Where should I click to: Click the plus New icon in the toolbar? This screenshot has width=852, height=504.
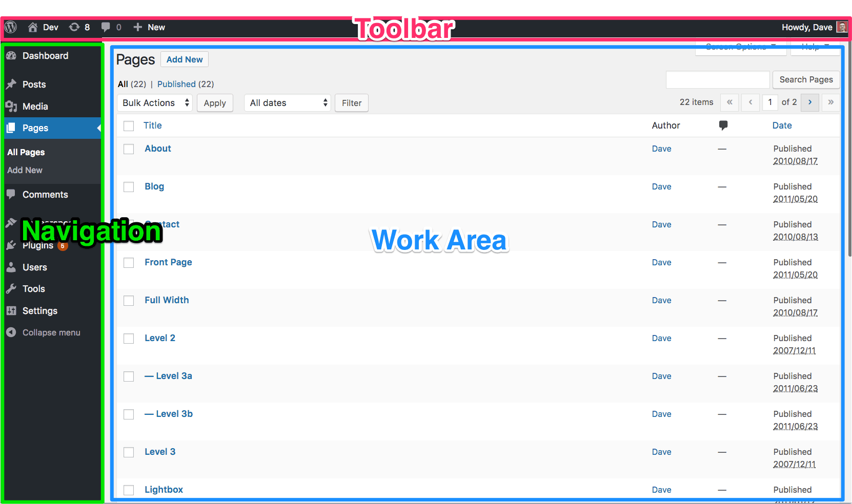pos(137,27)
